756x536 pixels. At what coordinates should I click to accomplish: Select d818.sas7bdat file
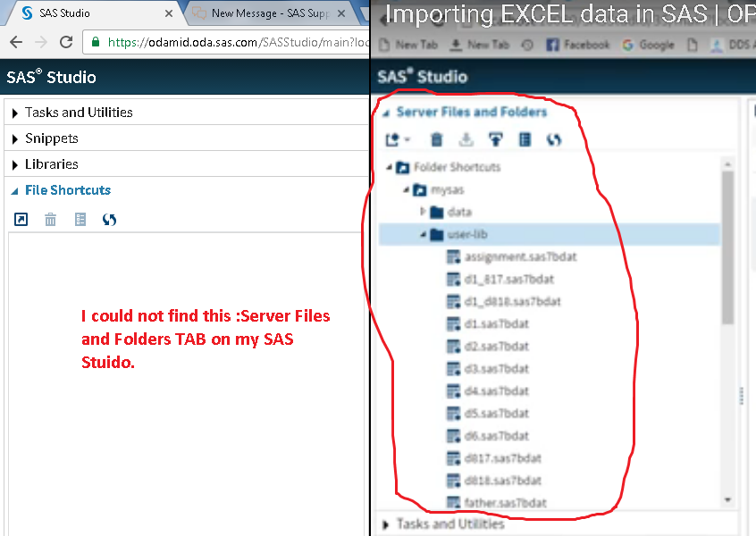(x=502, y=481)
